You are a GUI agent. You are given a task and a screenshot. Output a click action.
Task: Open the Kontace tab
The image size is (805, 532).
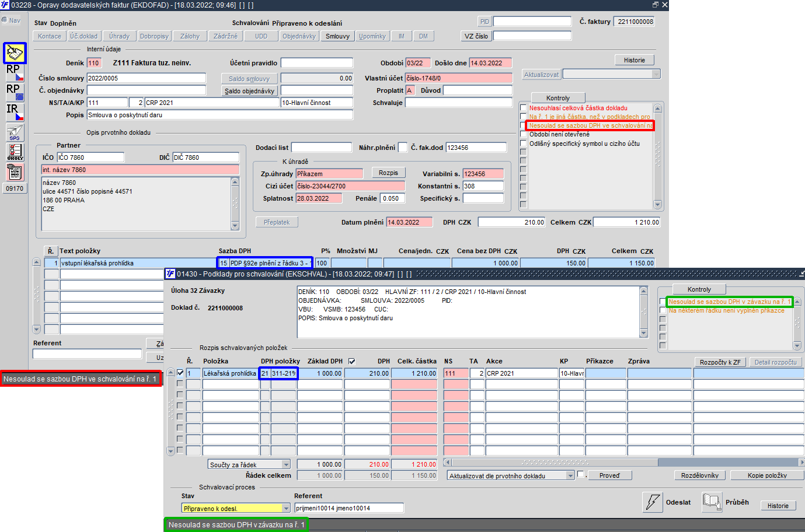point(50,36)
